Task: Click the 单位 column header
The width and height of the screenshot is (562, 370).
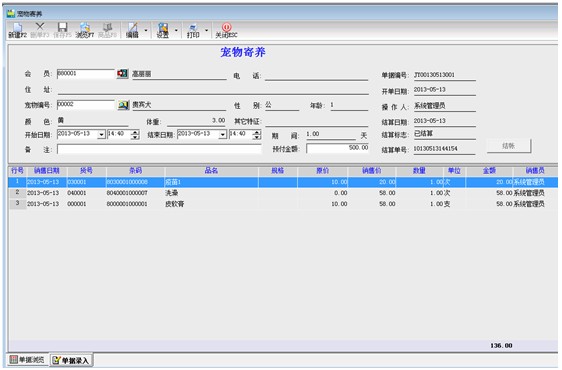Action: tap(454, 171)
